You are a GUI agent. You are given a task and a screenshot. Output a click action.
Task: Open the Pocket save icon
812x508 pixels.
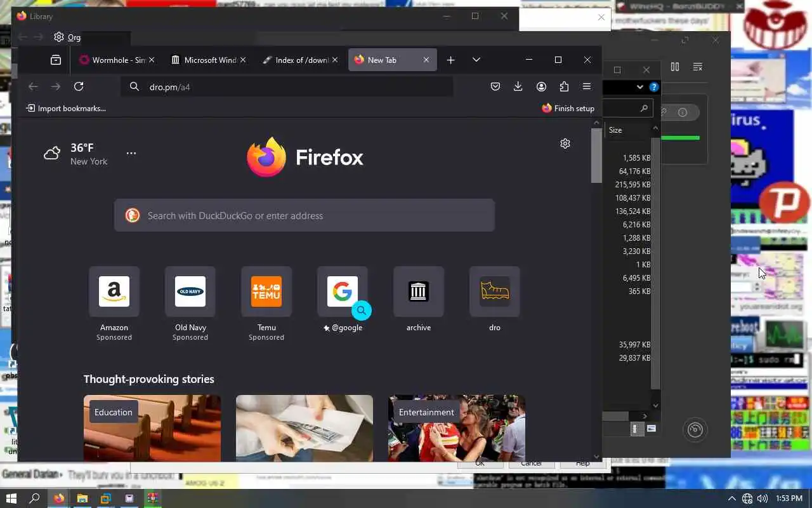[x=495, y=86]
